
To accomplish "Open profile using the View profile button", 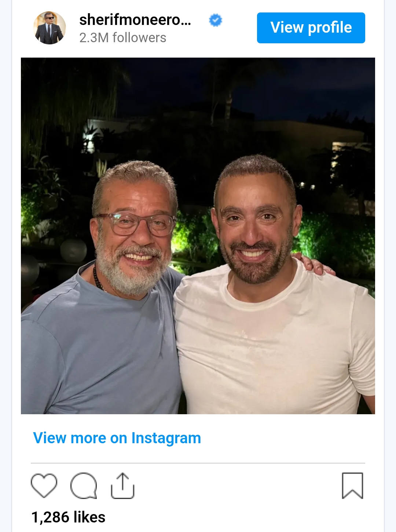I will 311,28.
